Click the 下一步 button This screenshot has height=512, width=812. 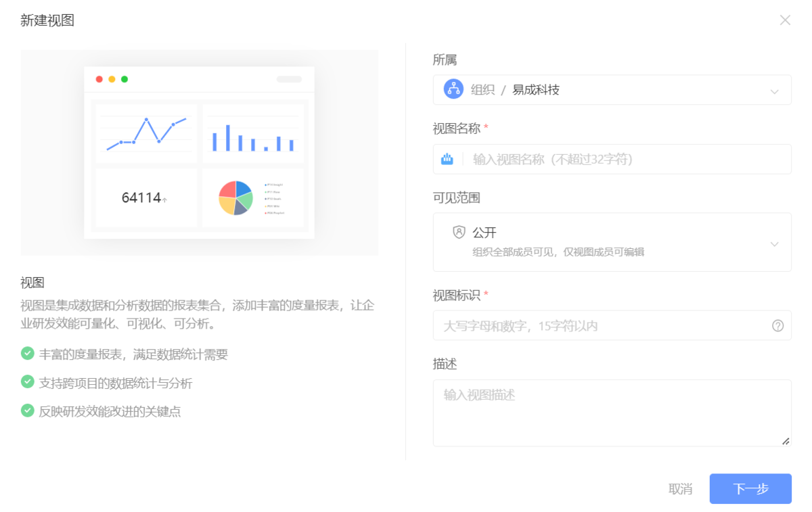click(750, 488)
